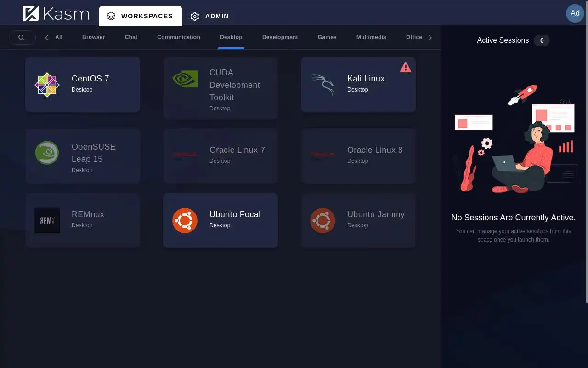Click the Ubuntu Focal logo icon
The image size is (588, 368).
(185, 220)
